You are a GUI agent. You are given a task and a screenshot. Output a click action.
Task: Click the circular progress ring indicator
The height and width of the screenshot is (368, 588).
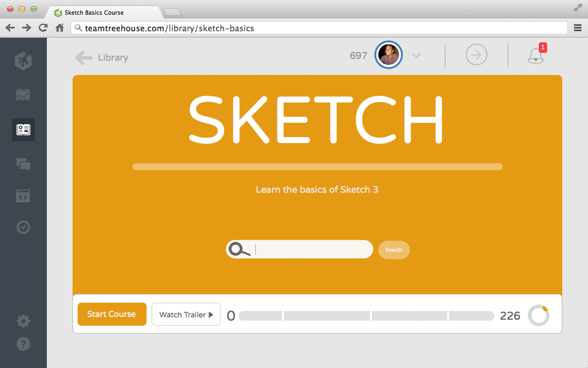pos(538,316)
